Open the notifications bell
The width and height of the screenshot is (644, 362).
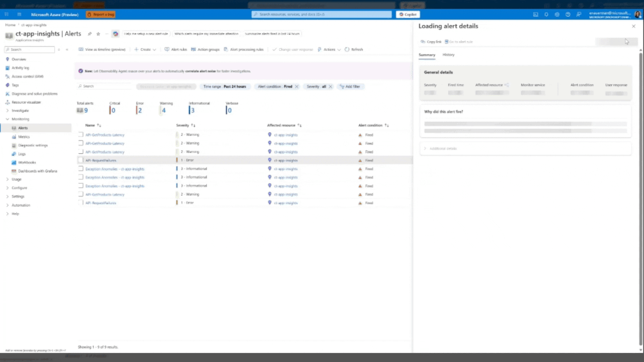546,14
